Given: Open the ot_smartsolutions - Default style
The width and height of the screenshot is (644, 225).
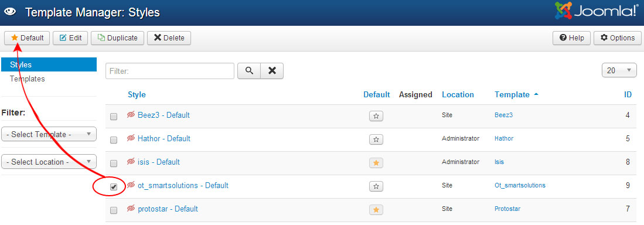Looking at the screenshot, I should (x=183, y=185).
